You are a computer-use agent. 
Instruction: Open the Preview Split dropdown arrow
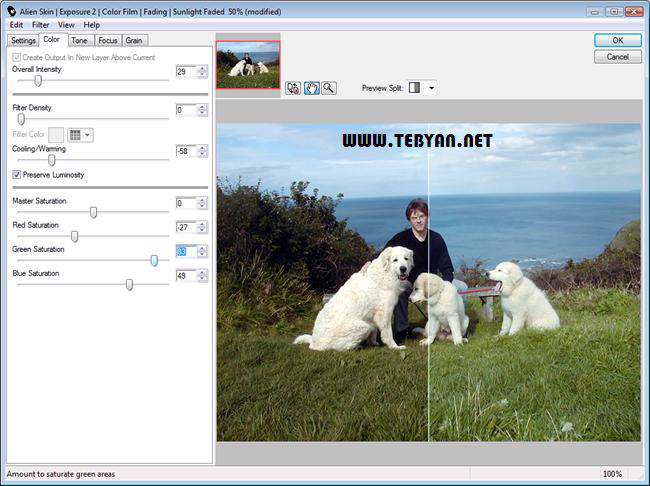tap(431, 88)
